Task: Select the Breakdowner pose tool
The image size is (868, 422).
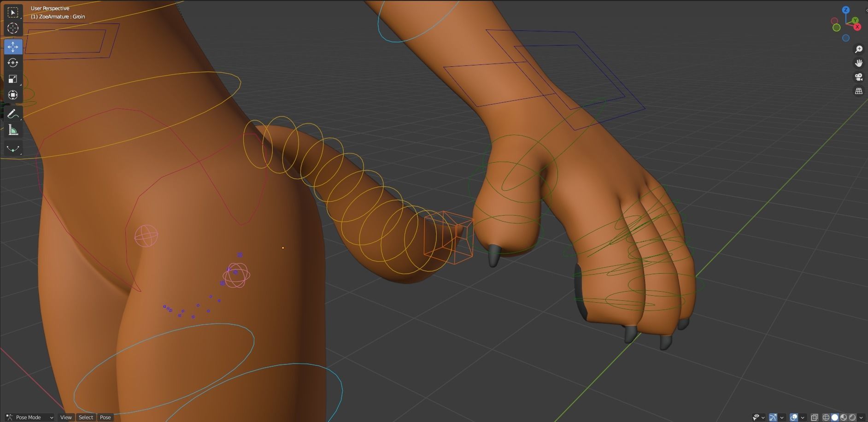Action: pos(13,148)
